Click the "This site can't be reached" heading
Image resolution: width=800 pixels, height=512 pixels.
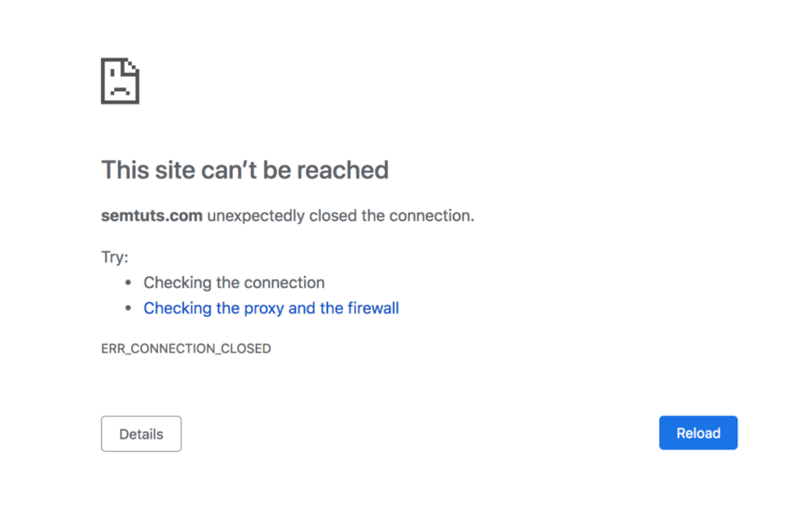coord(245,170)
